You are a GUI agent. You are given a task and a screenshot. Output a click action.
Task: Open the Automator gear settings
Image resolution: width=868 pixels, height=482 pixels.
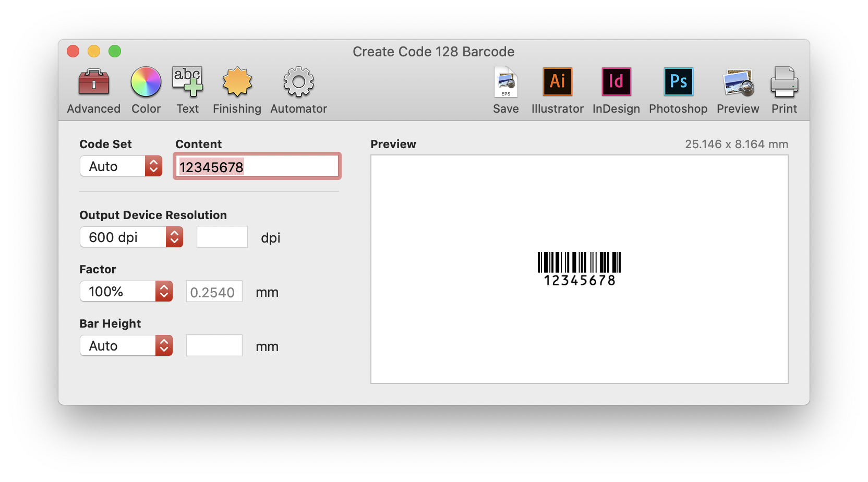point(298,90)
